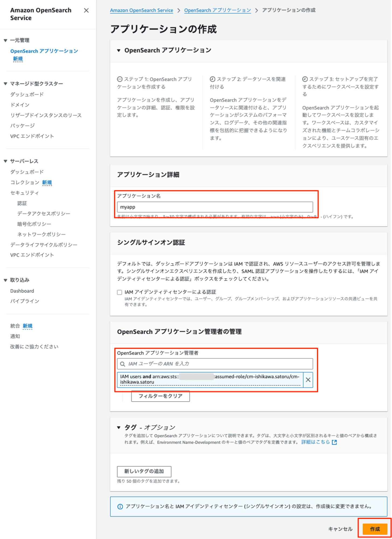
Task: Enable IAM アイデンティティセンターによる認証 checkbox
Action: 120,292
